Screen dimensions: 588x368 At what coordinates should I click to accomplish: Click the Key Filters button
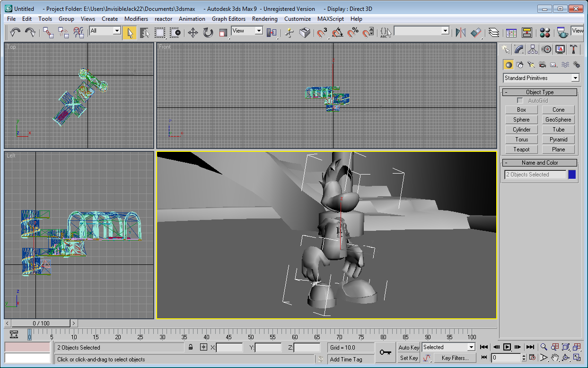tap(455, 358)
